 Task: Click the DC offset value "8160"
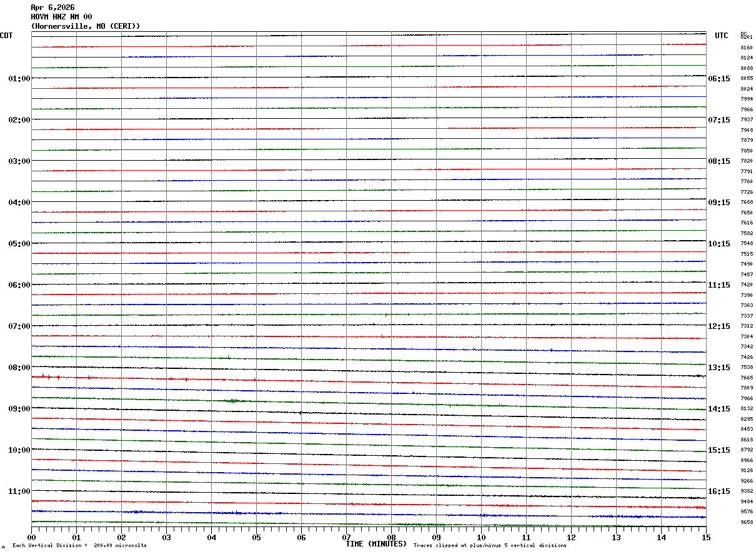747,48
